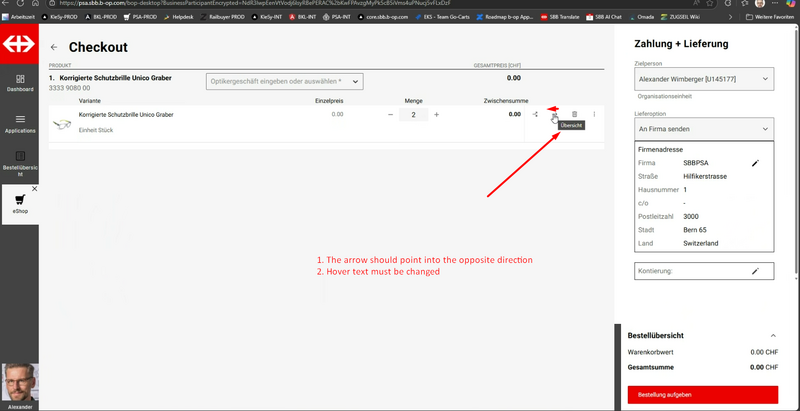The width and height of the screenshot is (800, 411).
Task: Open Applications in the sidebar
Action: tap(19, 120)
